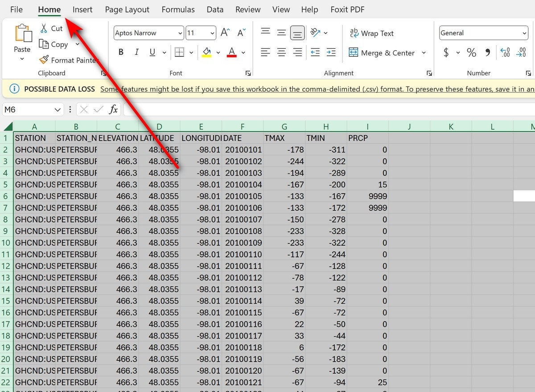Click the Increase Indent icon

point(331,52)
